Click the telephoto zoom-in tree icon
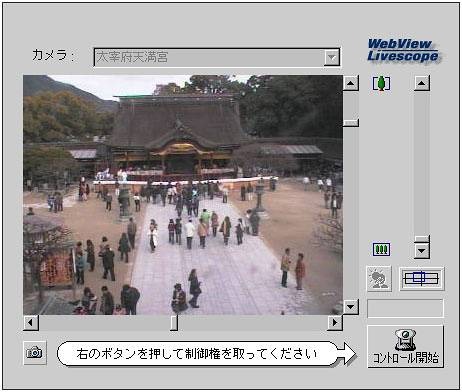The height and width of the screenshot is (392, 462). click(381, 83)
